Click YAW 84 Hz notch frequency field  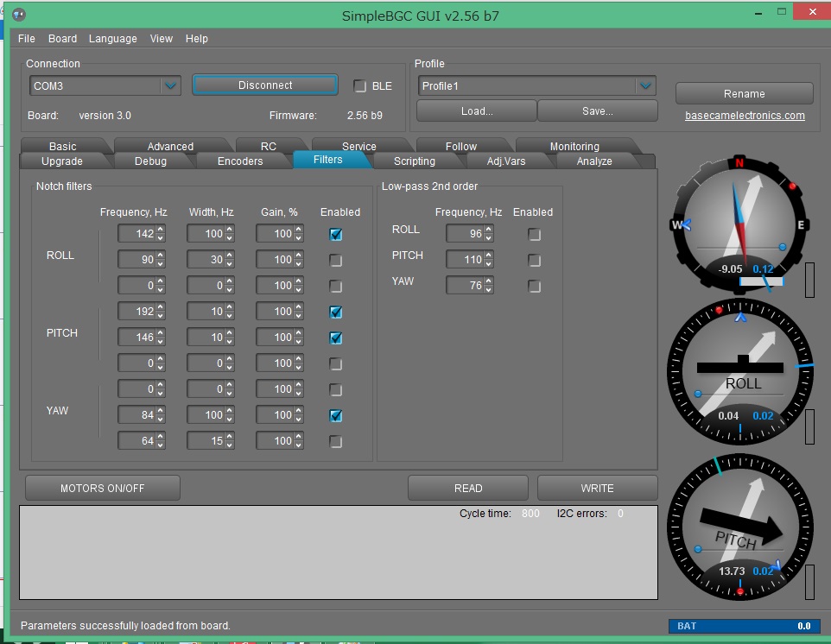[x=136, y=415]
